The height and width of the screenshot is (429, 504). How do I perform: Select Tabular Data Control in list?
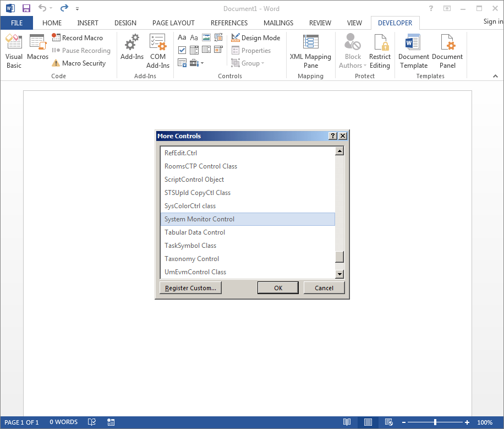coord(248,232)
